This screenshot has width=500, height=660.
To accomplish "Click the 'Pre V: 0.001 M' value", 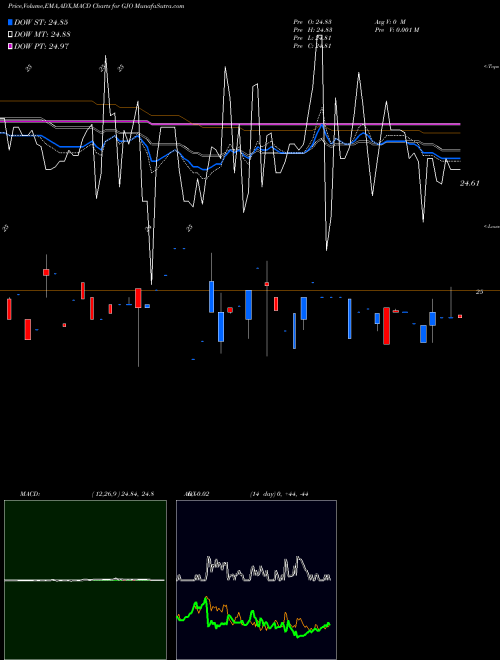I will pyautogui.click(x=396, y=30).
